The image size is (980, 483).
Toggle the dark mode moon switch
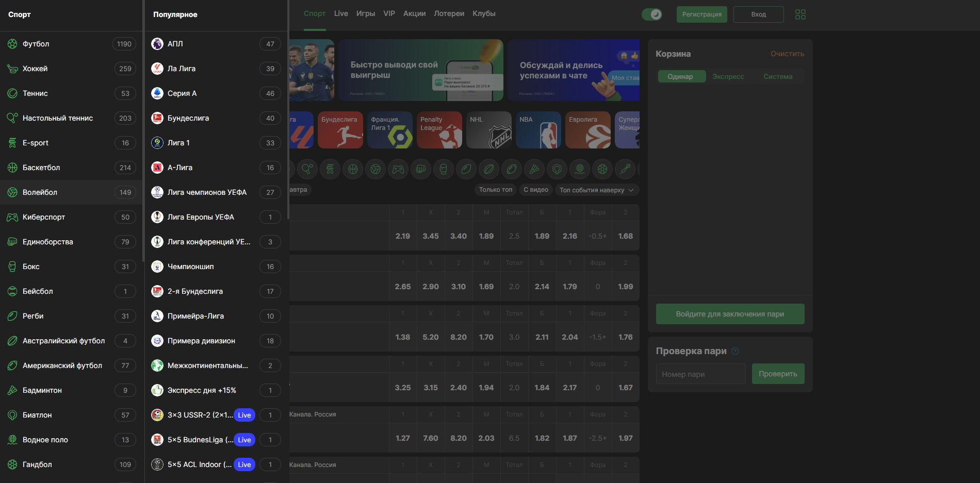pyautogui.click(x=652, y=14)
